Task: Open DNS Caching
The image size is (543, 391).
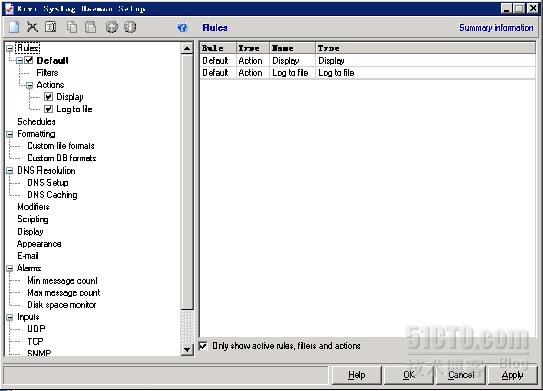Action: (x=52, y=195)
